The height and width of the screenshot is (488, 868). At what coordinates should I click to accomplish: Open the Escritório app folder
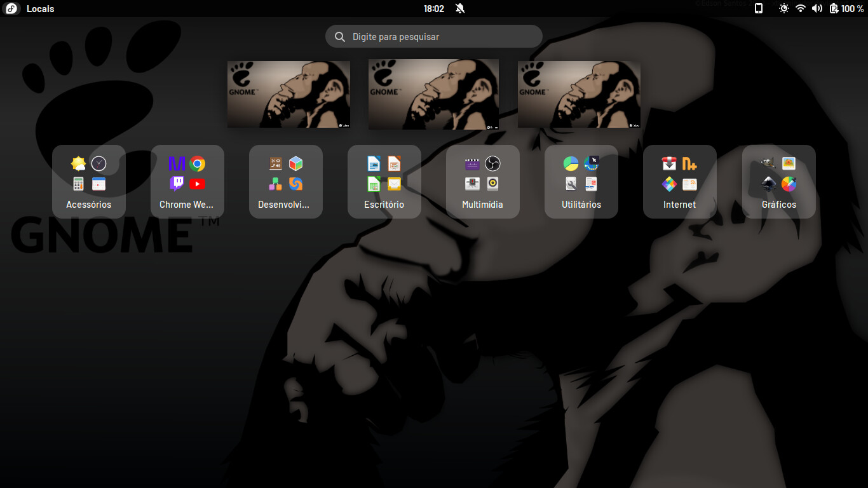tap(384, 182)
